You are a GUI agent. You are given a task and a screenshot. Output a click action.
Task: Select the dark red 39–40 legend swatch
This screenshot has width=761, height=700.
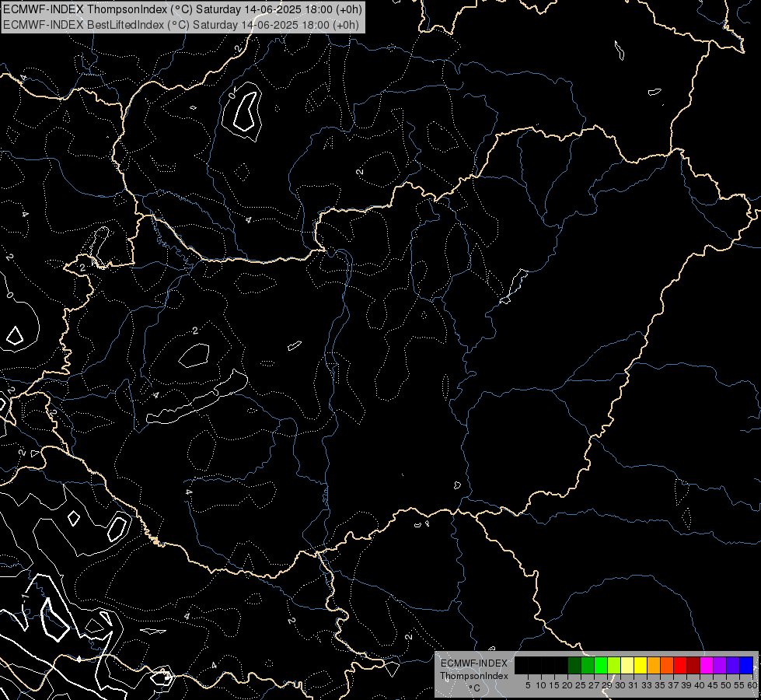[693, 665]
